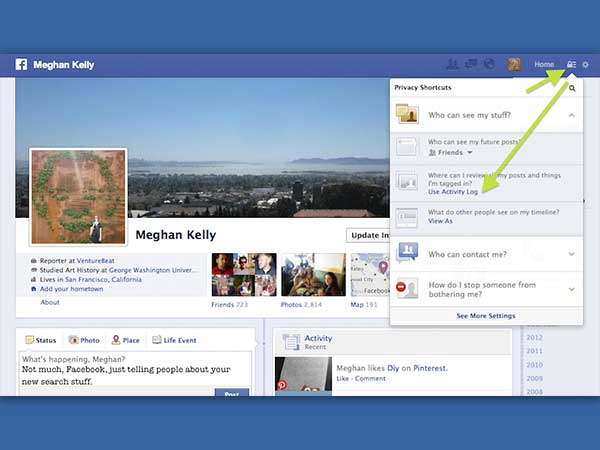
Task: Click Meghan Kelly's profile picture
Action: (78, 197)
